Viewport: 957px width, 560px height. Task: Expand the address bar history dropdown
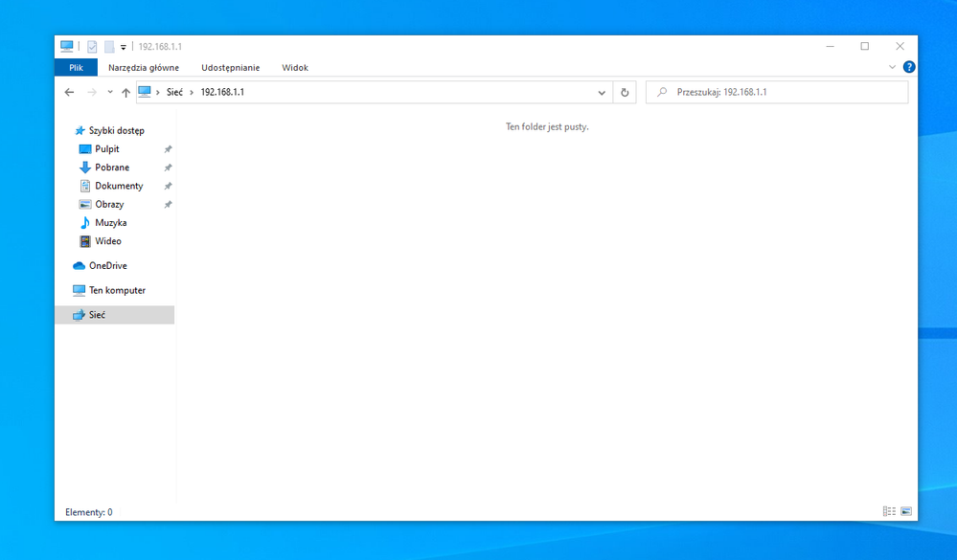pos(602,92)
